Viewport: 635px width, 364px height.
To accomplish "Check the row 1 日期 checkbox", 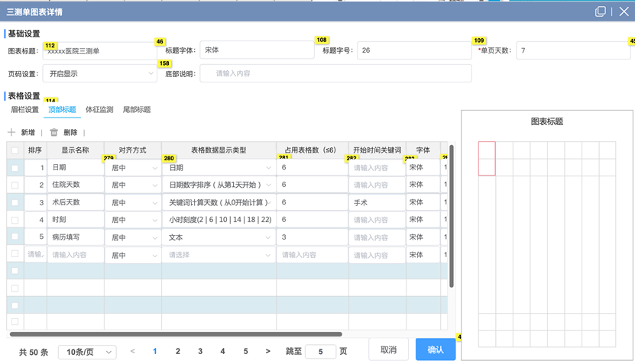I will click(x=15, y=168).
